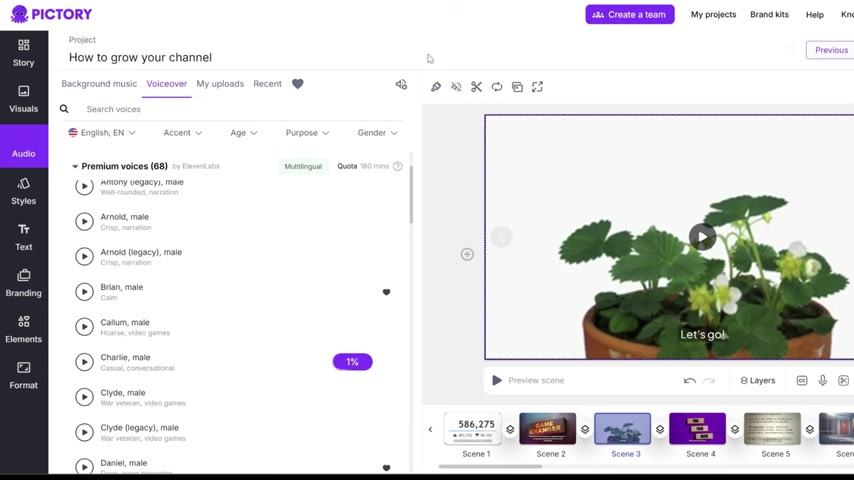Open the Visuals section in sidebar

pos(23,99)
